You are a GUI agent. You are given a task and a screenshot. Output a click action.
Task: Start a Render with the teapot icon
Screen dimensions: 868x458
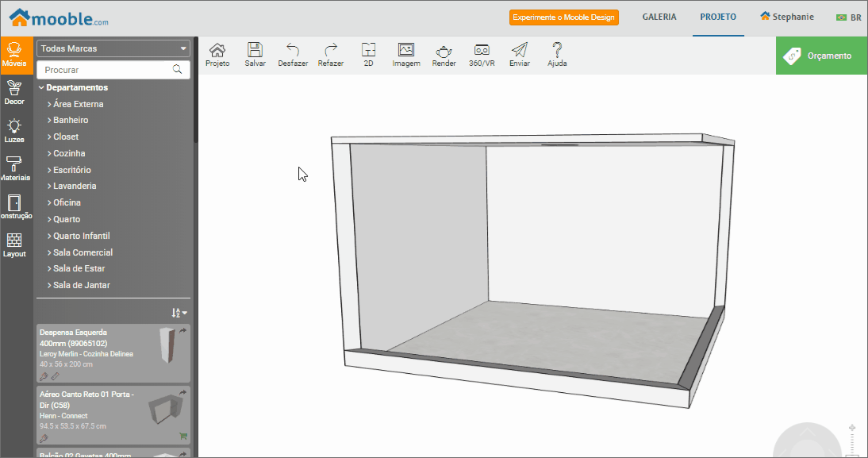pyautogui.click(x=444, y=55)
